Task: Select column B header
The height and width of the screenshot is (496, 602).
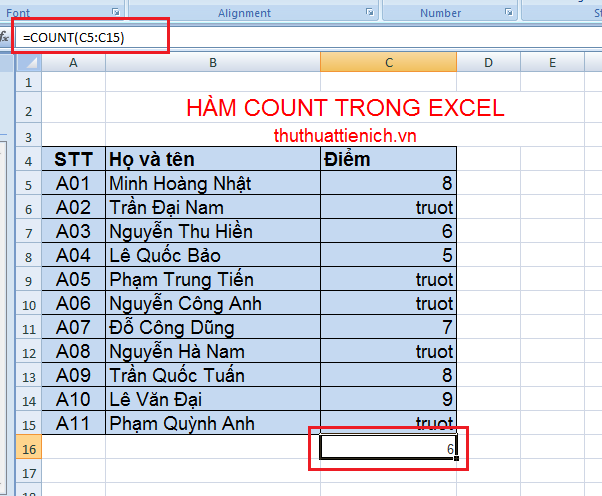Action: pos(213,62)
